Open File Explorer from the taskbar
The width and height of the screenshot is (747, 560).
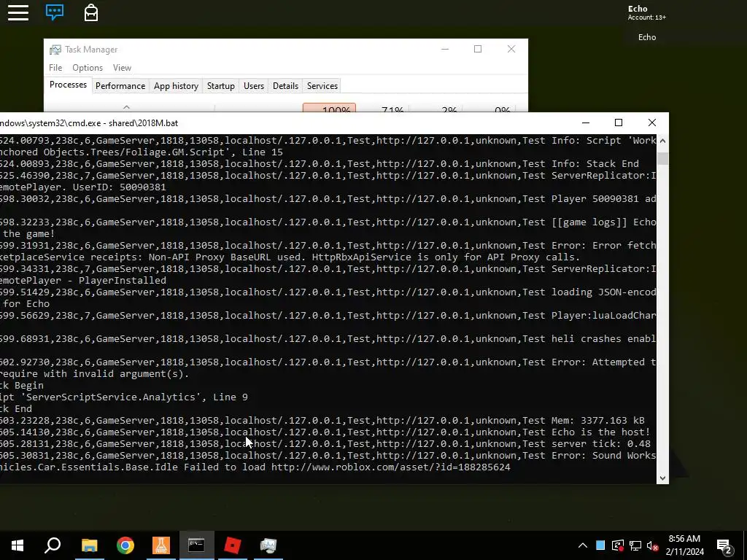90,545
